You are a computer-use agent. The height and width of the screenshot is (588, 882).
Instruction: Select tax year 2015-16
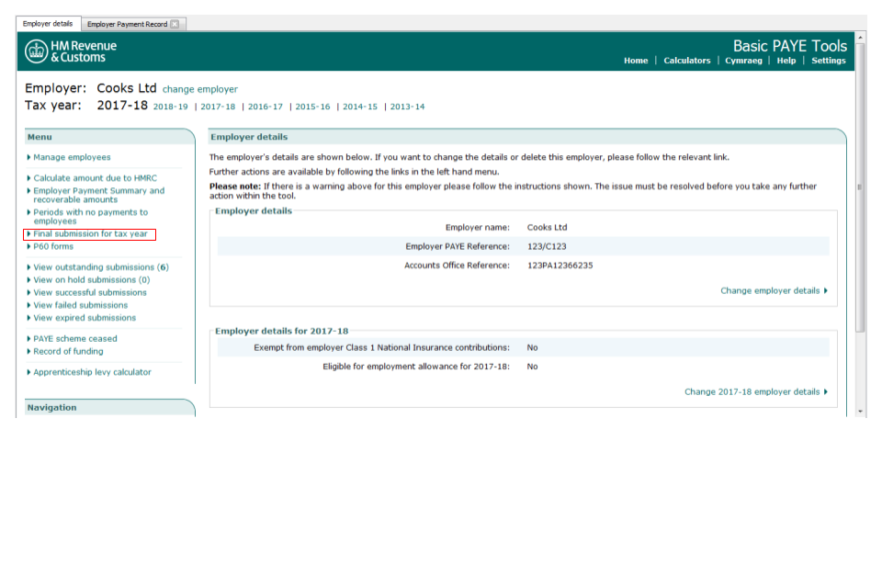pos(312,107)
